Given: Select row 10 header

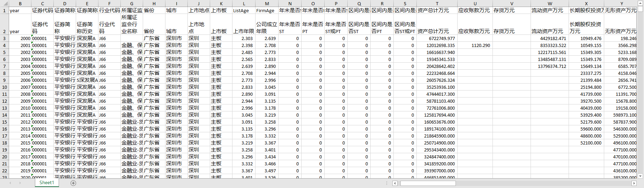Looking at the screenshot, I should (4, 87).
